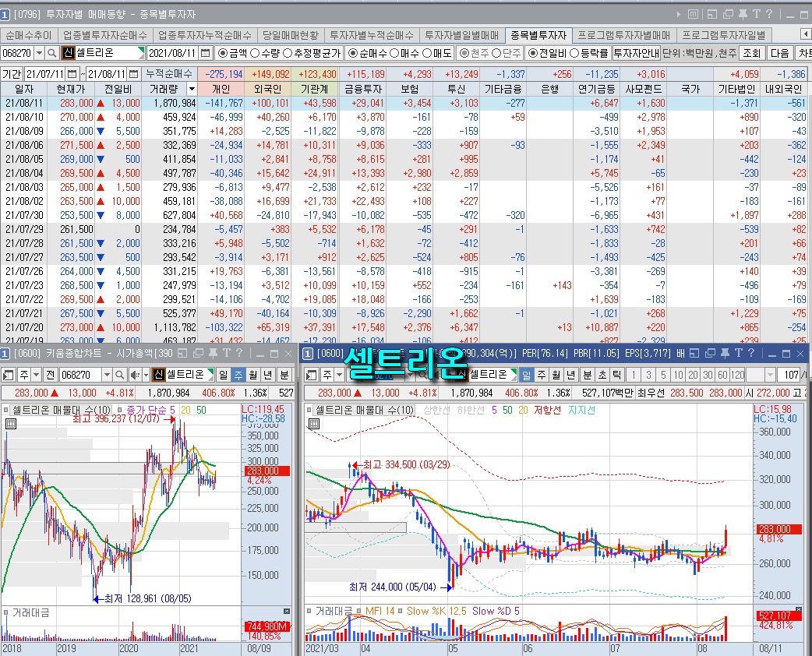Click the green 50 moving average label in left chart
This screenshot has width=812, height=656.
click(x=201, y=410)
